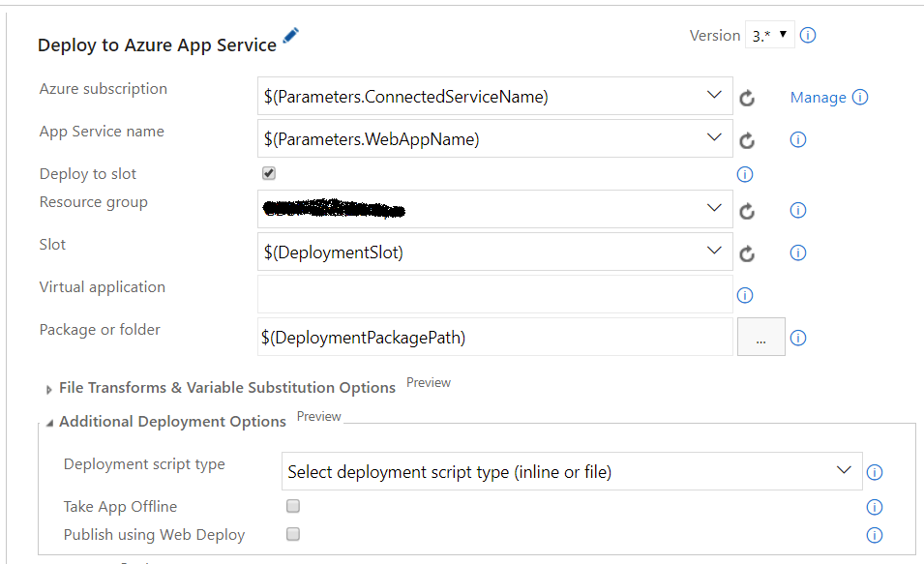
Task: Click into the Virtual application text field
Action: pos(494,294)
